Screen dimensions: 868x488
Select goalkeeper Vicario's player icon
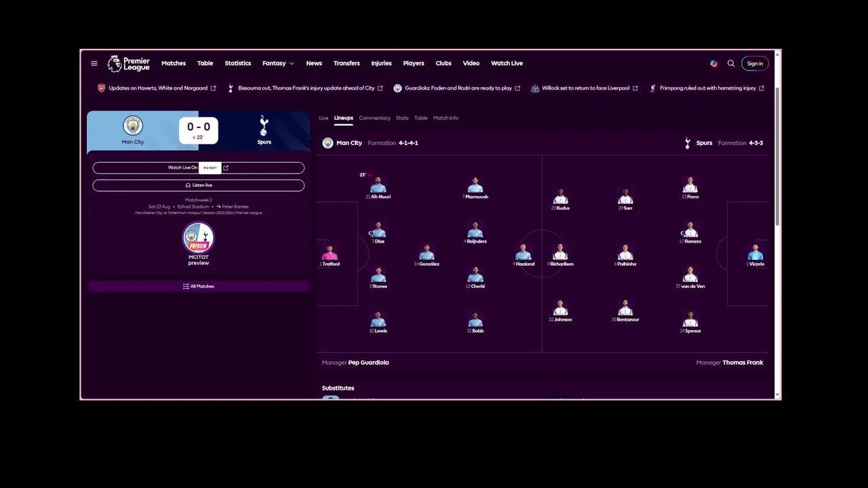pyautogui.click(x=755, y=253)
